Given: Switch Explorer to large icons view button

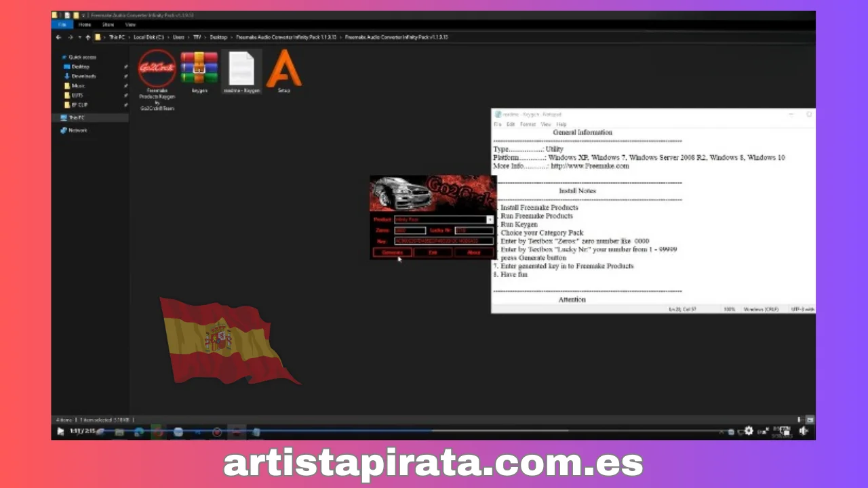Looking at the screenshot, I should pyautogui.click(x=810, y=420).
